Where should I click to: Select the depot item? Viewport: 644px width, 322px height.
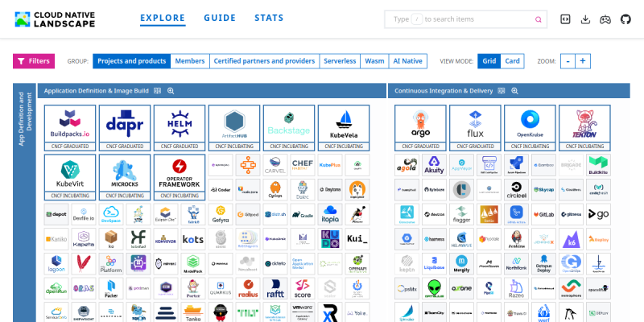(x=56, y=214)
